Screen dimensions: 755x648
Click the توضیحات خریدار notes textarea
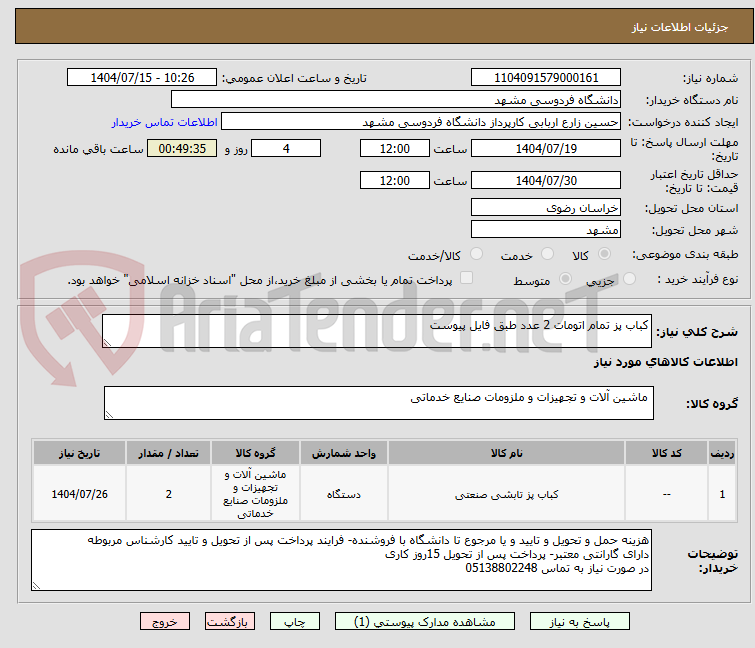(341, 559)
